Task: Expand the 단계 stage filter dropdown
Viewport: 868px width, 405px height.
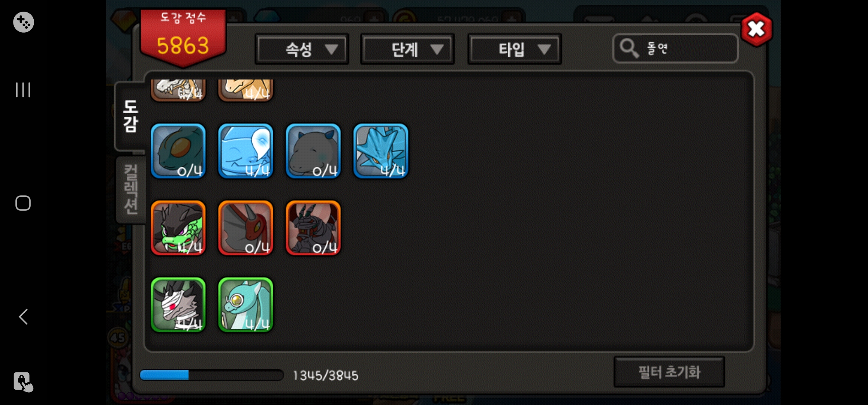Action: click(x=407, y=49)
